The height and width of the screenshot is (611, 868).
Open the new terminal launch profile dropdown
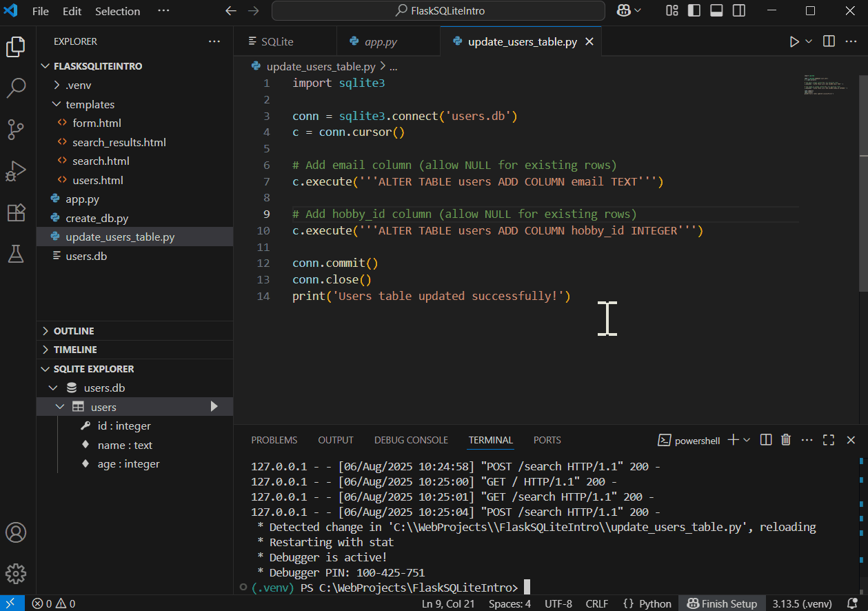[x=747, y=440]
